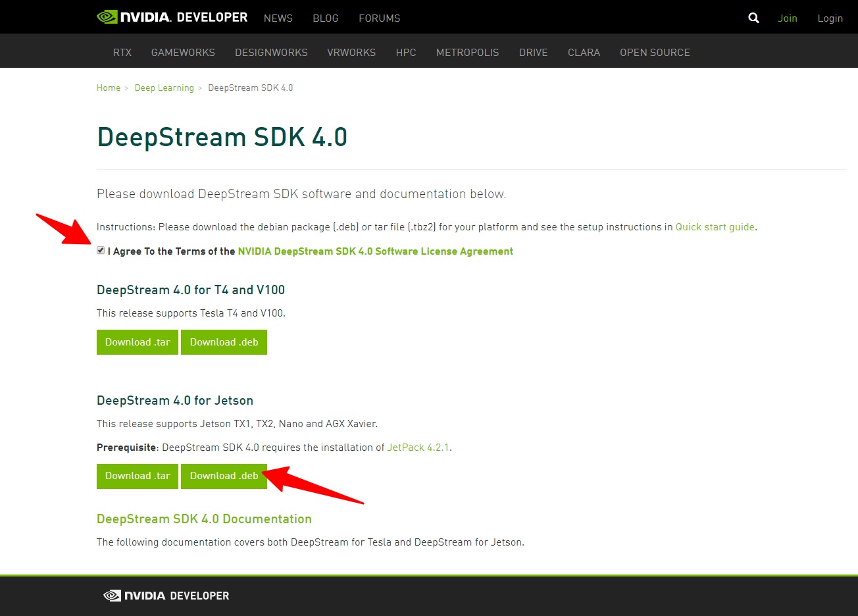This screenshot has height=616, width=858.
Task: Open the Deep Learning breadcrumb
Action: pos(164,88)
